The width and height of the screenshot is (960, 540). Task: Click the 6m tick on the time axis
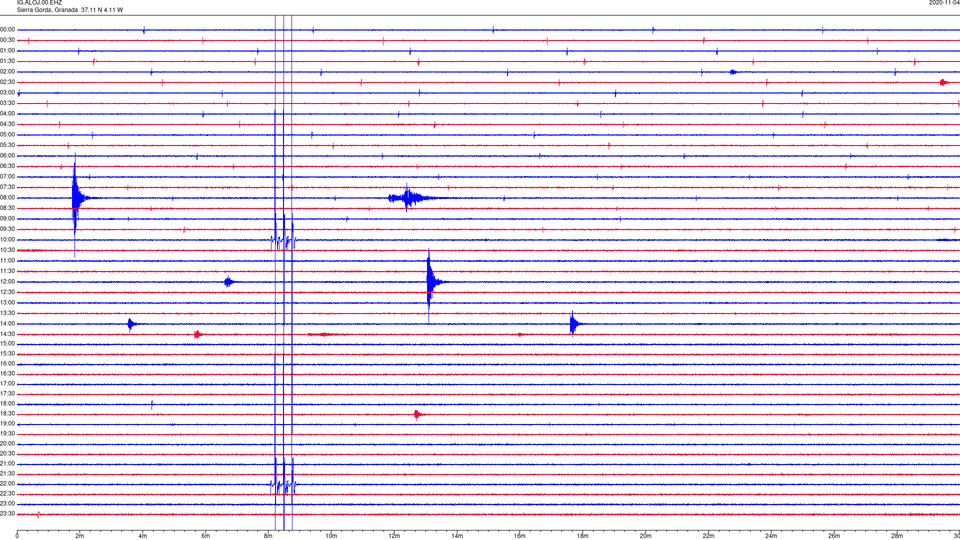click(205, 536)
